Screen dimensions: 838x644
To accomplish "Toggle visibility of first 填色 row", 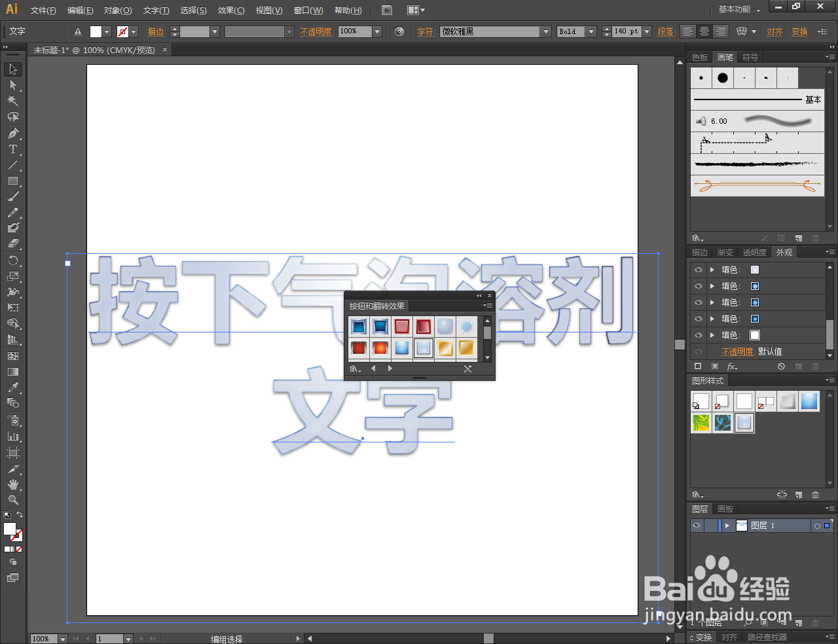I will coord(699,270).
